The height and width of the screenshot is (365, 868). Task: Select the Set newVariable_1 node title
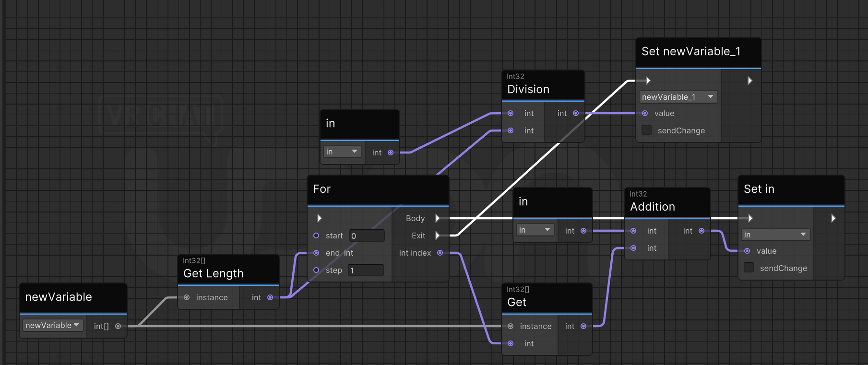pos(691,51)
